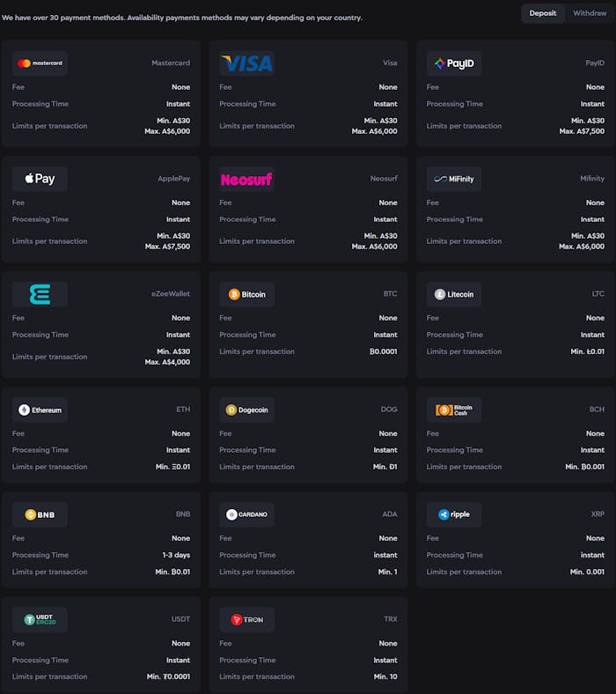Pick the Ripple logo badge
The height and width of the screenshot is (694, 616).
454,514
